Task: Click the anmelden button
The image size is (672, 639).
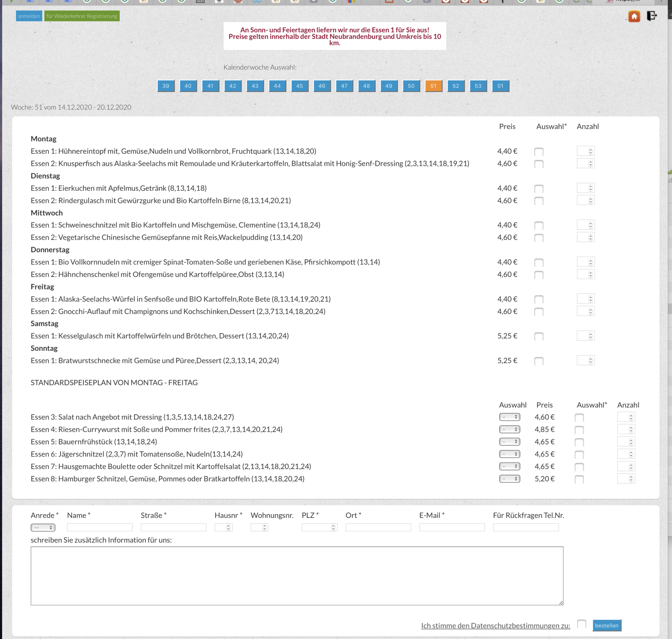Action: [29, 16]
